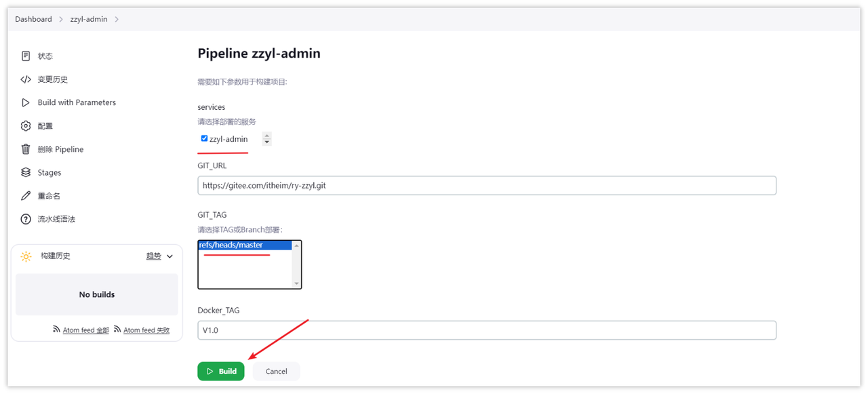Screen dimensions: 868x394
Task: Click the "Pipeline zzyl-admin" heading
Action: [x=259, y=53]
